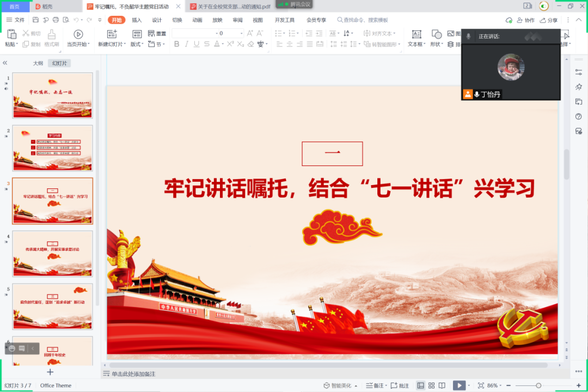Viewport: 588px width, 392px height.
Task: Click the 新建幻灯片 new slide icon
Action: pos(111,34)
